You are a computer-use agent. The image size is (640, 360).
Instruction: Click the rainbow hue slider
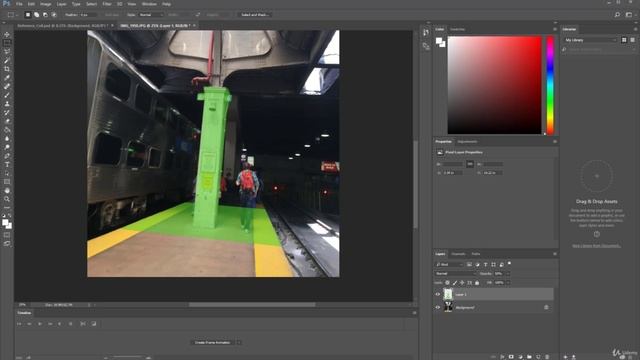(550, 85)
